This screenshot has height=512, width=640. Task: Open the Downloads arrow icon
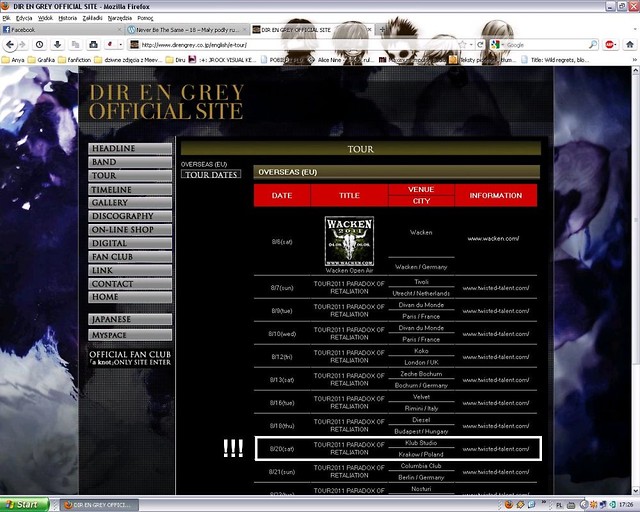pos(57,45)
